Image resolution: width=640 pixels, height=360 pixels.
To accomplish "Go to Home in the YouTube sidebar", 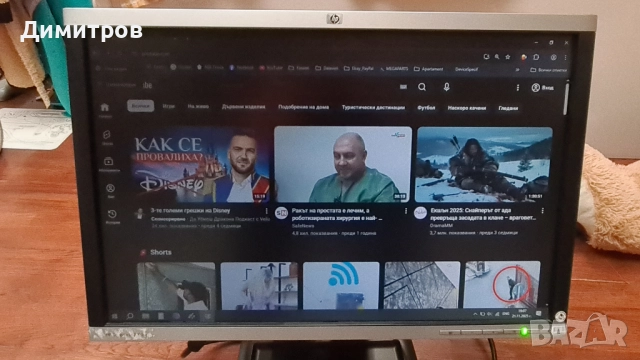I will tap(105, 109).
